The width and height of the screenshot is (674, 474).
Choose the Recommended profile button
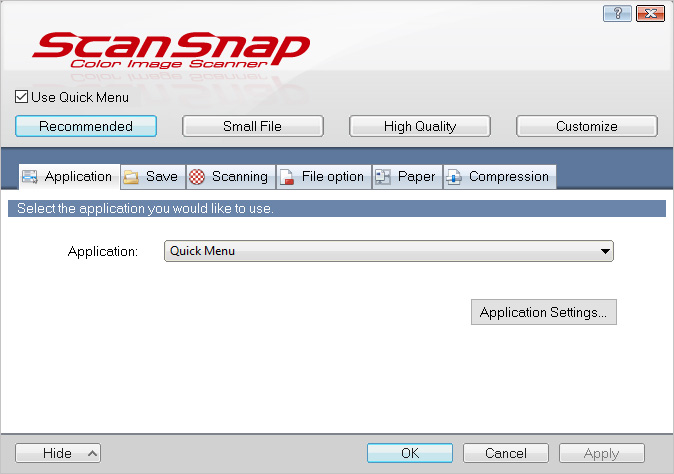click(86, 126)
